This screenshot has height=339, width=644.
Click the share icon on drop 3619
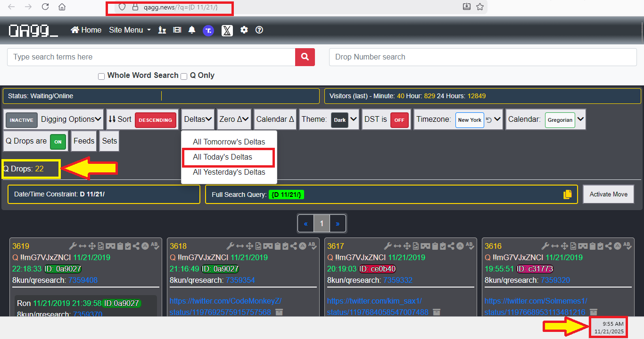click(x=136, y=246)
